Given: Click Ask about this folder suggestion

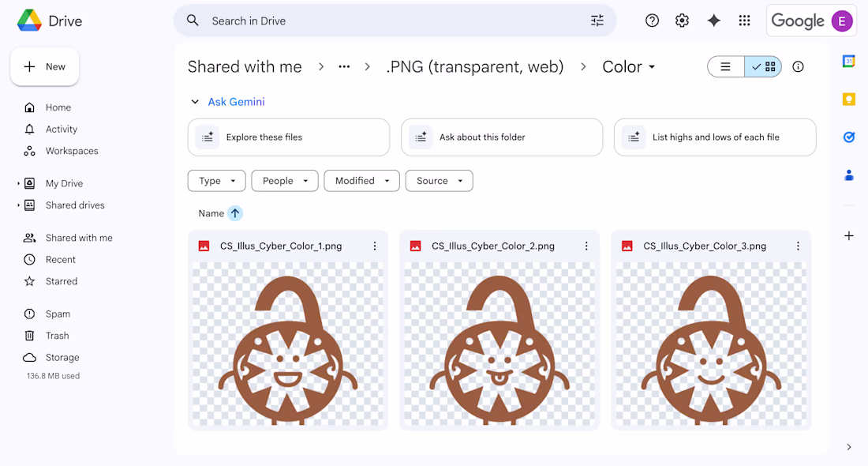Looking at the screenshot, I should (502, 137).
